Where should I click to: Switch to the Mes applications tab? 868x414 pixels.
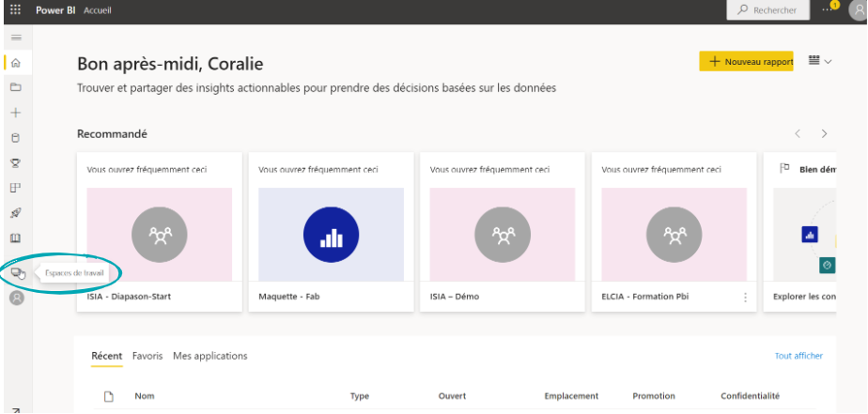tap(210, 356)
